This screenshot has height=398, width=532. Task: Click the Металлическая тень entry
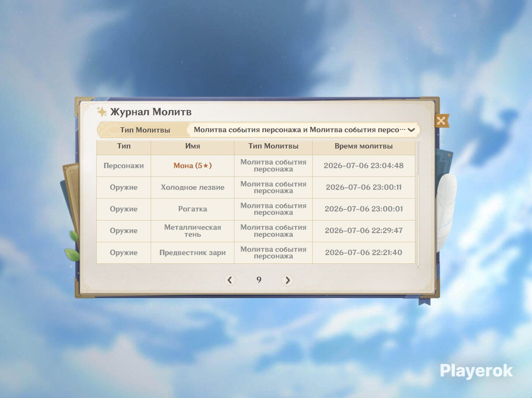192,231
